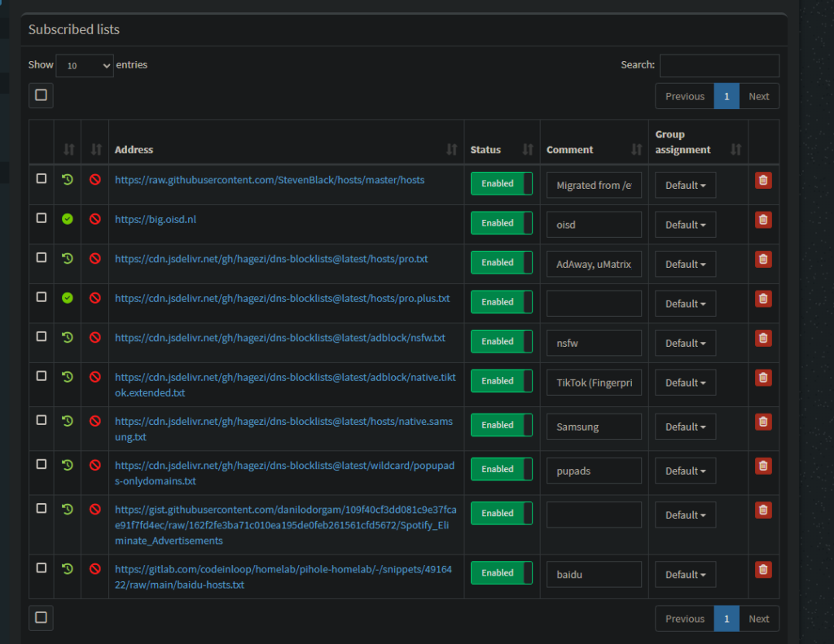Sort by the Address column sort arrows
This screenshot has height=644, width=834.
pos(452,150)
